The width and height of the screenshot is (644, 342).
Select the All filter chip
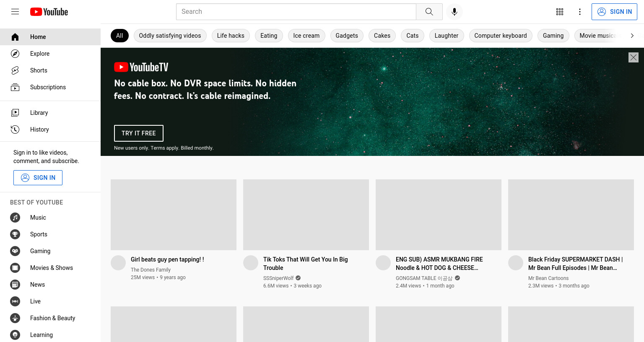point(119,36)
